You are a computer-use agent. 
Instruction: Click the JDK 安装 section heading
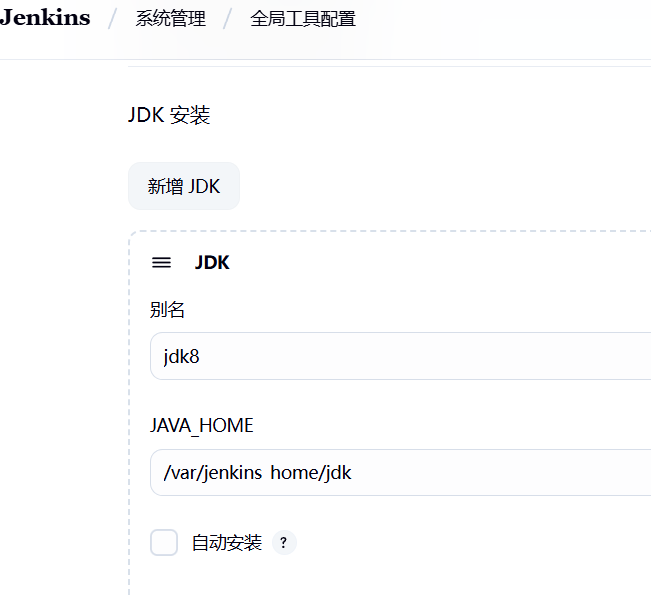point(169,115)
